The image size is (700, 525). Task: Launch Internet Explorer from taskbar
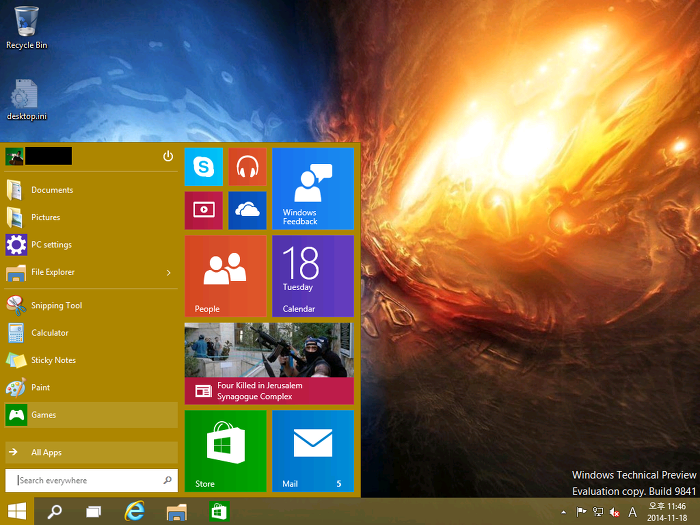pyautogui.click(x=134, y=511)
